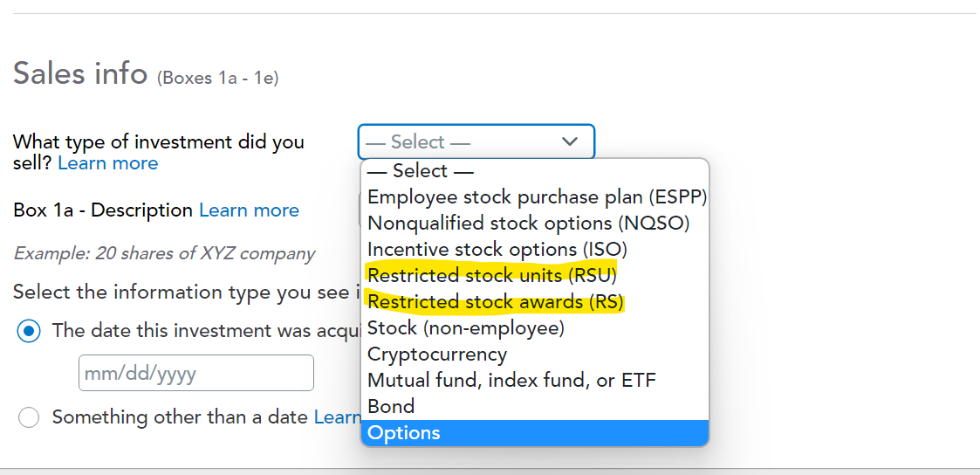Pick Restricted stock awards (RS)

[496, 302]
